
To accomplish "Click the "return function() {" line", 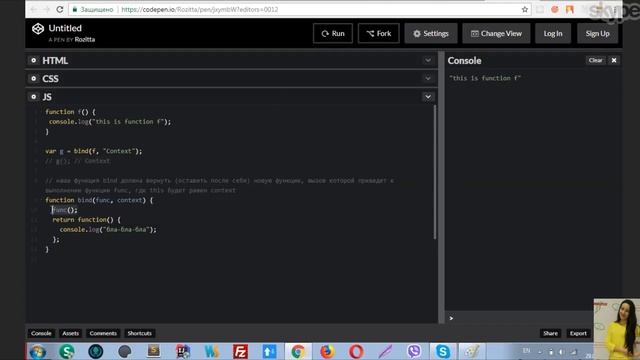I will click(x=86, y=220).
